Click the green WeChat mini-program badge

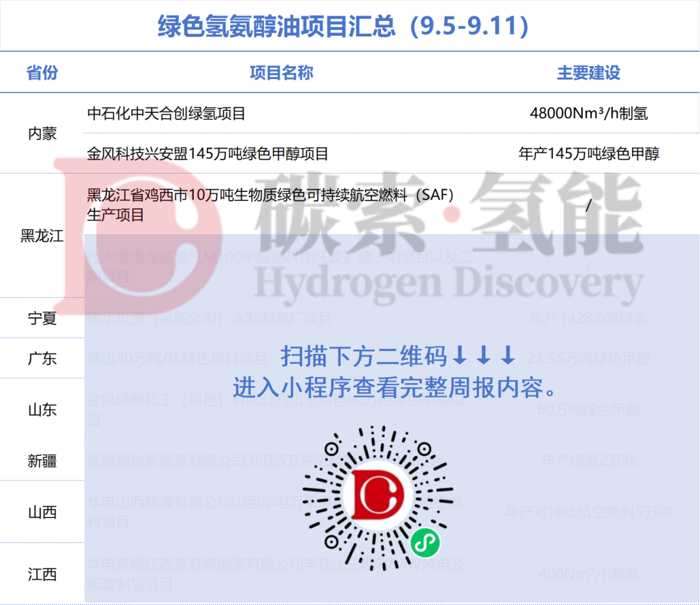pos(425,543)
